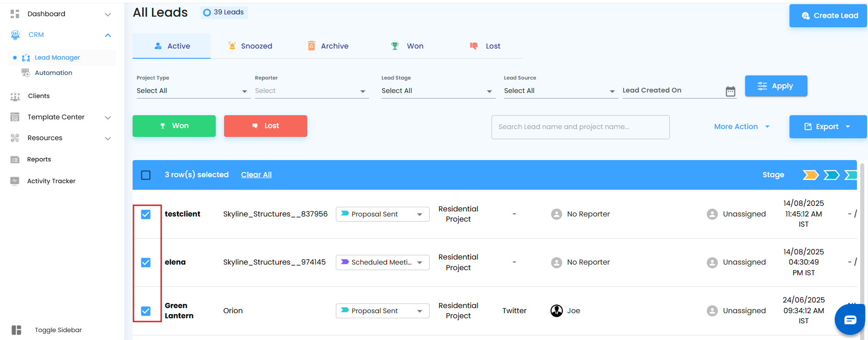
Task: Uncheck the elena lead checkbox
Action: click(146, 262)
